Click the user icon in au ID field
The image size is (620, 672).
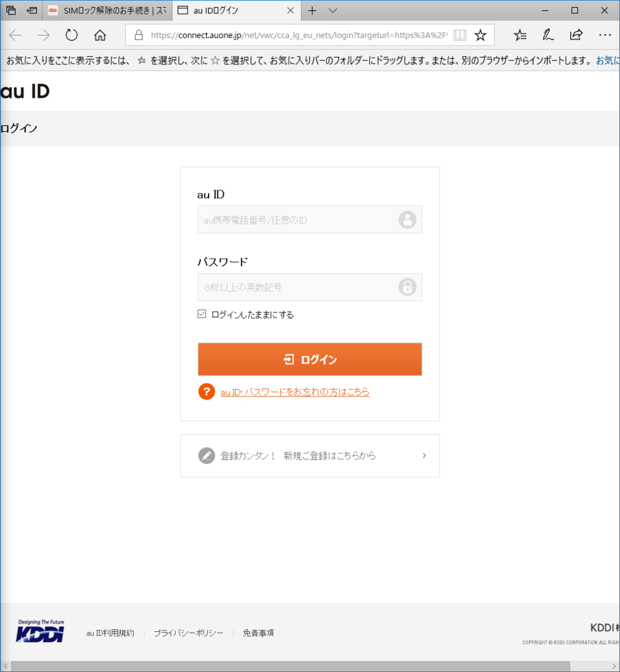[x=407, y=219]
